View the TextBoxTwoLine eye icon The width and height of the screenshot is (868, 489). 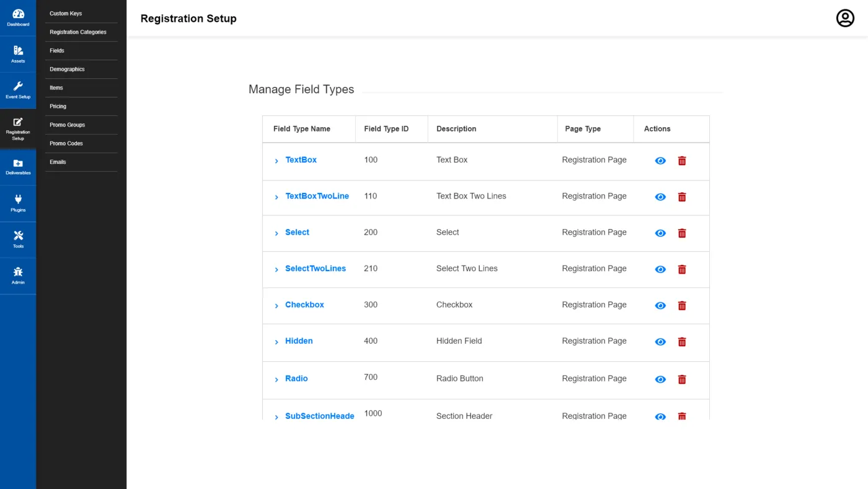(x=660, y=197)
